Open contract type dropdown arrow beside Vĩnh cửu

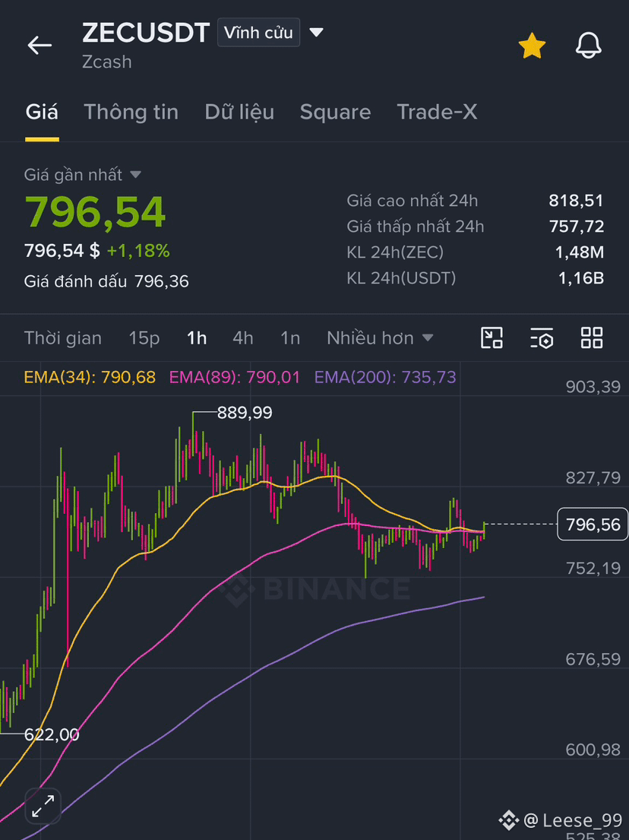pos(316,32)
